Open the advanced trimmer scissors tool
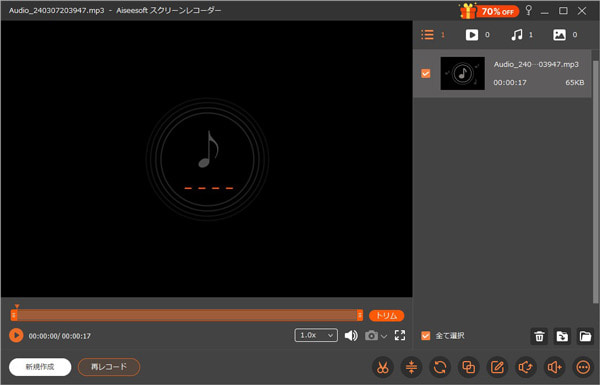Viewport: 600px width, 385px height. pyautogui.click(x=382, y=367)
